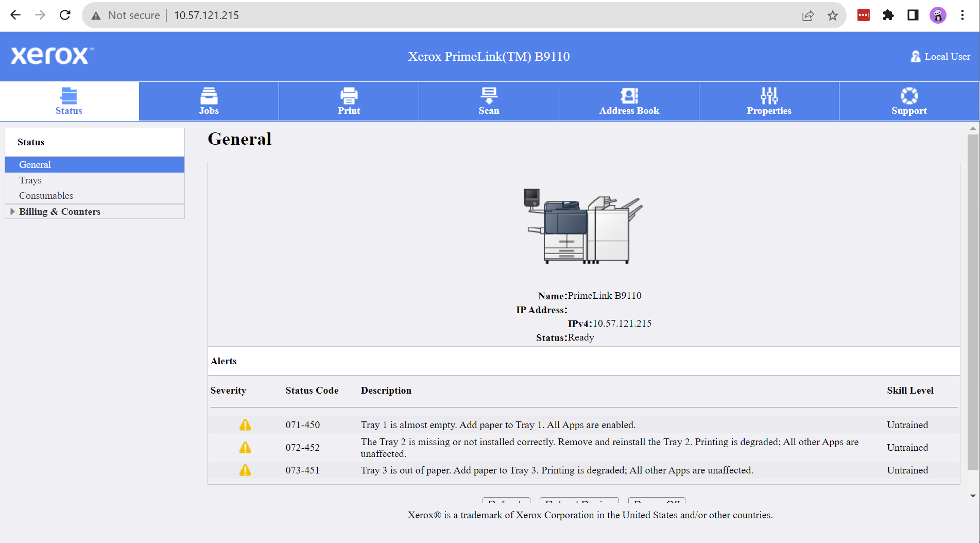Click browser Back arrow

tap(15, 15)
